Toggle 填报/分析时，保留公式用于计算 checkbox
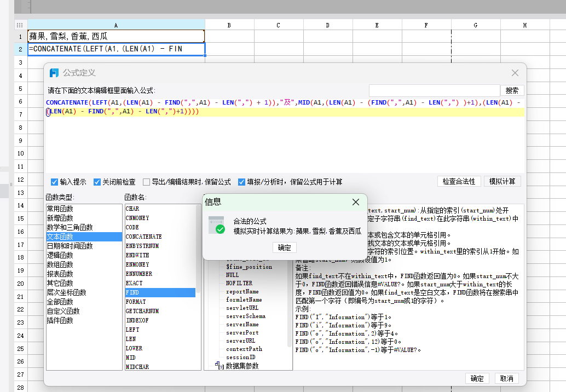The width and height of the screenshot is (566, 392). 241,182
